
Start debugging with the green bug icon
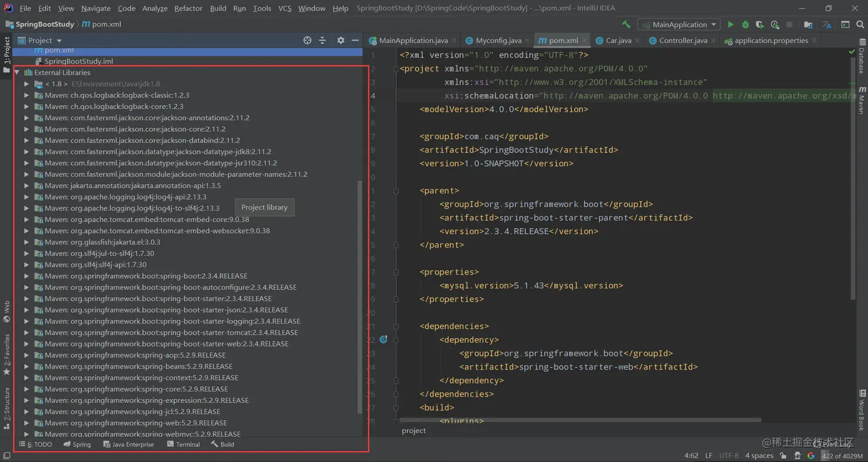(x=745, y=25)
